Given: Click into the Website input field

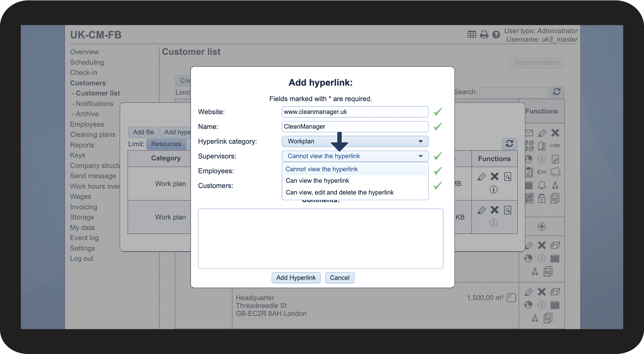Looking at the screenshot, I should (355, 112).
